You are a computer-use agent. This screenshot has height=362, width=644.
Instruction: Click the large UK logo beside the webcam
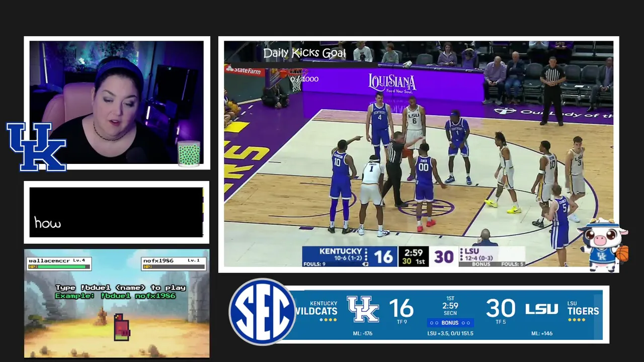[x=36, y=147]
